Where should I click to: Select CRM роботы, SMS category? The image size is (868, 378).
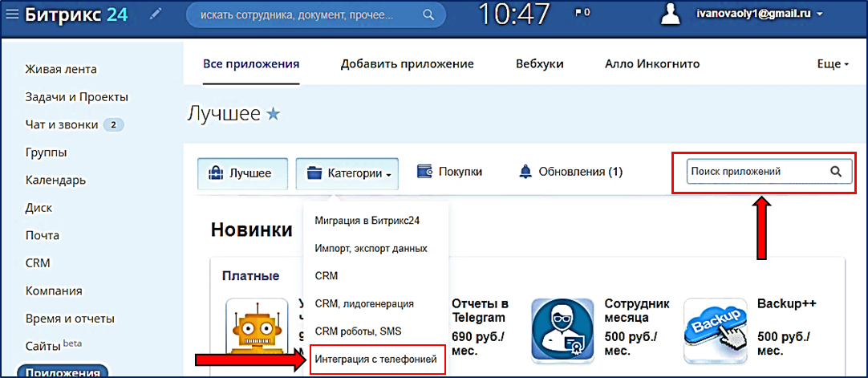[x=358, y=331]
